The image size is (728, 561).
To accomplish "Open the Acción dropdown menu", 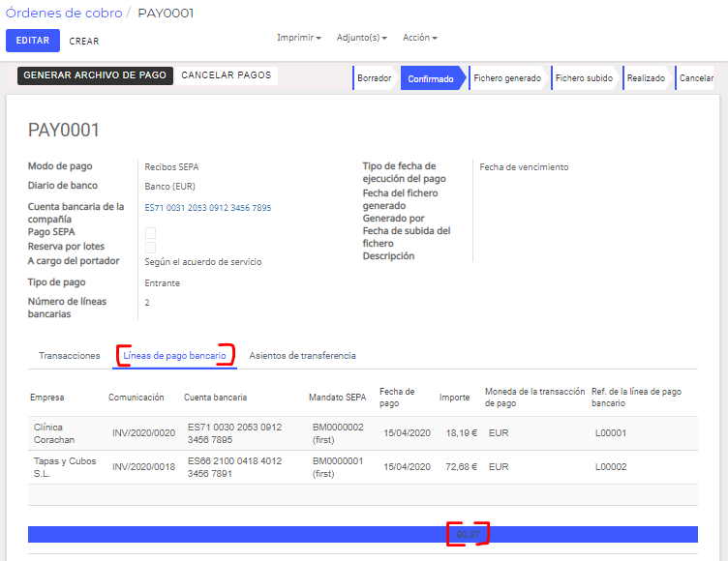I will click(x=420, y=38).
